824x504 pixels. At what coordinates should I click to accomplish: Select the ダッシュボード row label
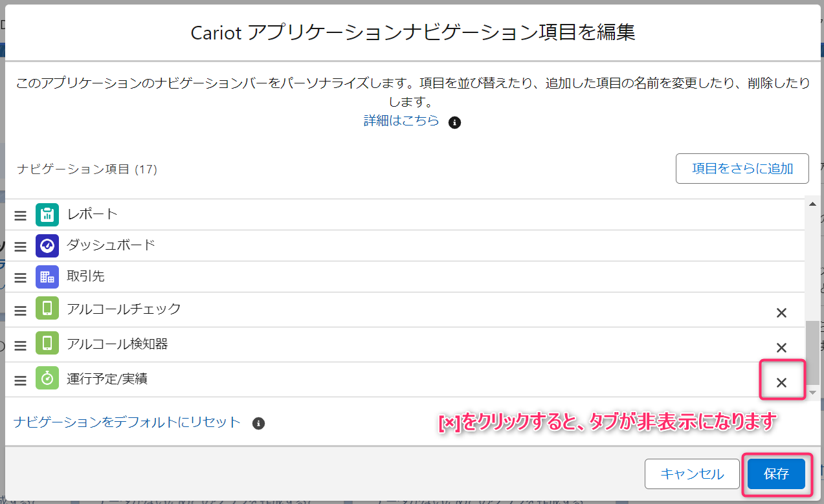111,245
